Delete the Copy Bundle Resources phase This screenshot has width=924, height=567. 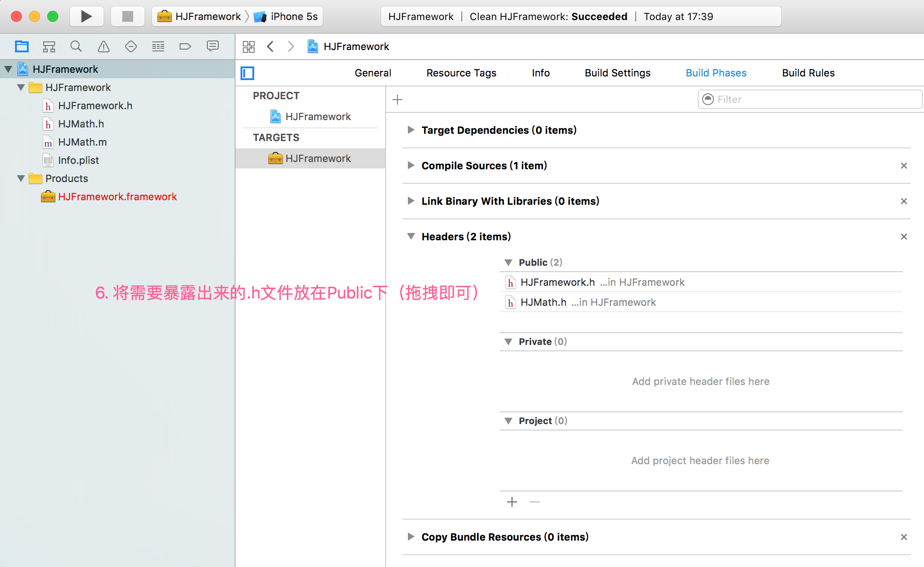[904, 537]
